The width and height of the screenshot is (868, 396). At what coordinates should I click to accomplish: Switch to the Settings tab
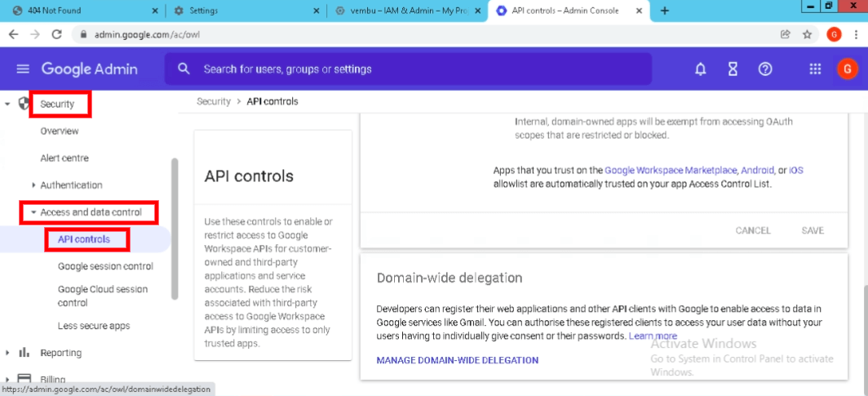[246, 11]
